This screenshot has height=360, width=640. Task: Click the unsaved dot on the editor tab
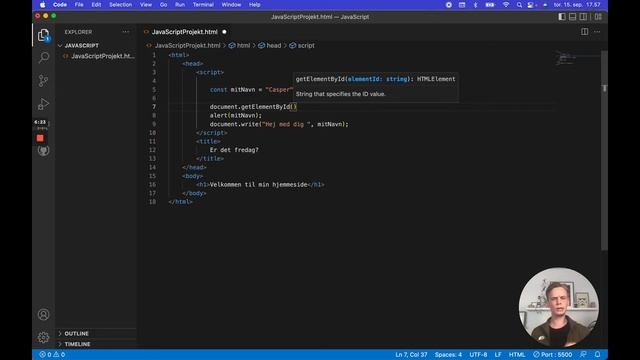(x=224, y=32)
